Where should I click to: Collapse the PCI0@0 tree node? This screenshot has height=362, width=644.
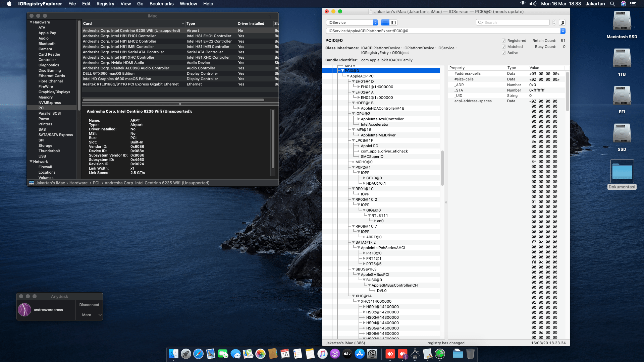[342, 71]
